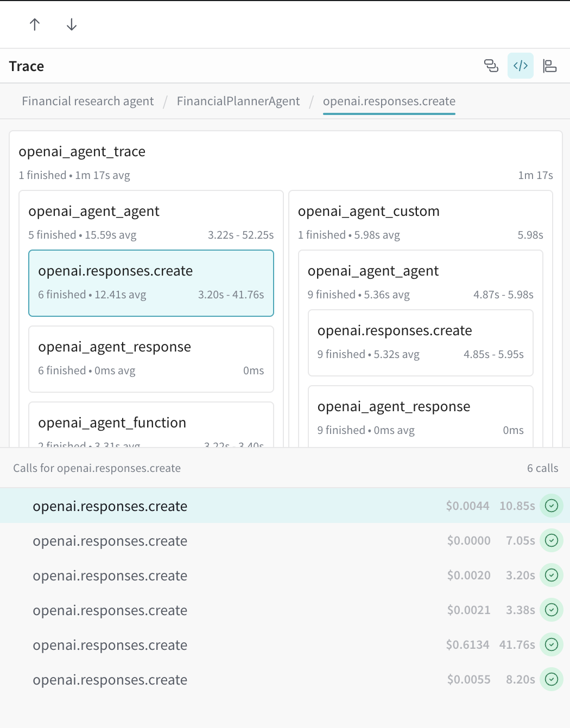Click the success check icon on the $0.6134 call
Viewport: 570px width, 728px height.
pos(552,644)
